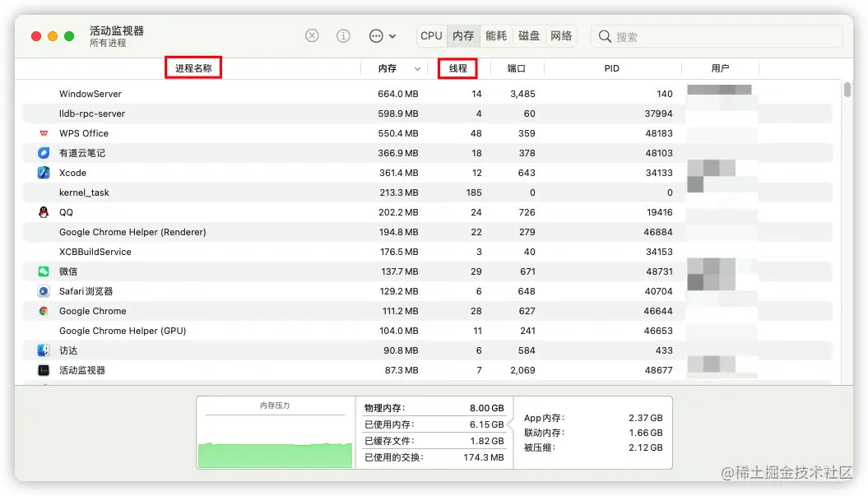This screenshot has height=496, width=868.
Task: Sort by 内存 column header label
Action: pyautogui.click(x=388, y=68)
